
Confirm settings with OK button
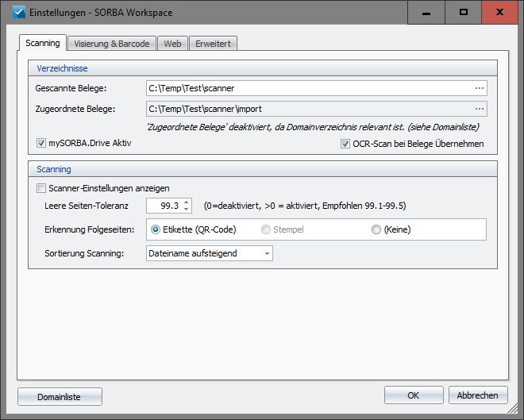[x=414, y=395]
